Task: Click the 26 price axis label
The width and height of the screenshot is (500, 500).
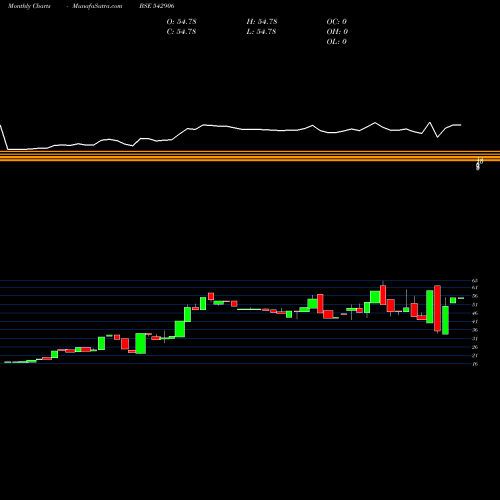Action: point(475,347)
